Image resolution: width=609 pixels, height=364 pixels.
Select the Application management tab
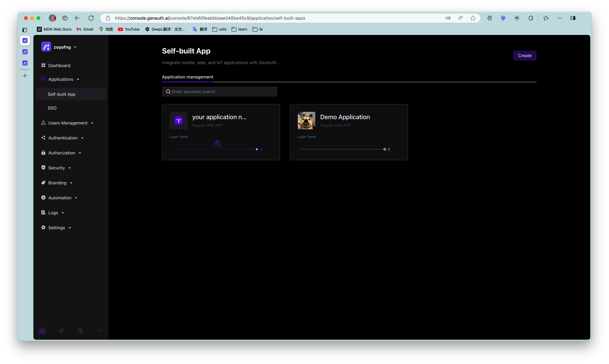click(188, 77)
